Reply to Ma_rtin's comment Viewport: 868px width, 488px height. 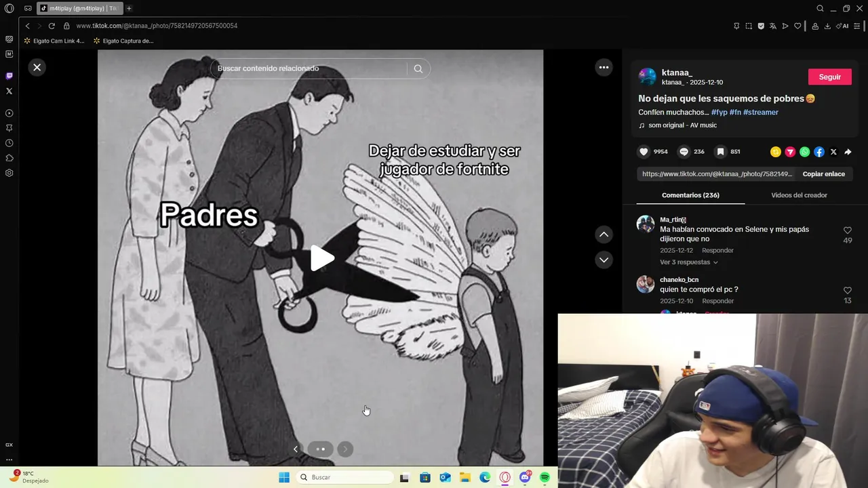717,251
